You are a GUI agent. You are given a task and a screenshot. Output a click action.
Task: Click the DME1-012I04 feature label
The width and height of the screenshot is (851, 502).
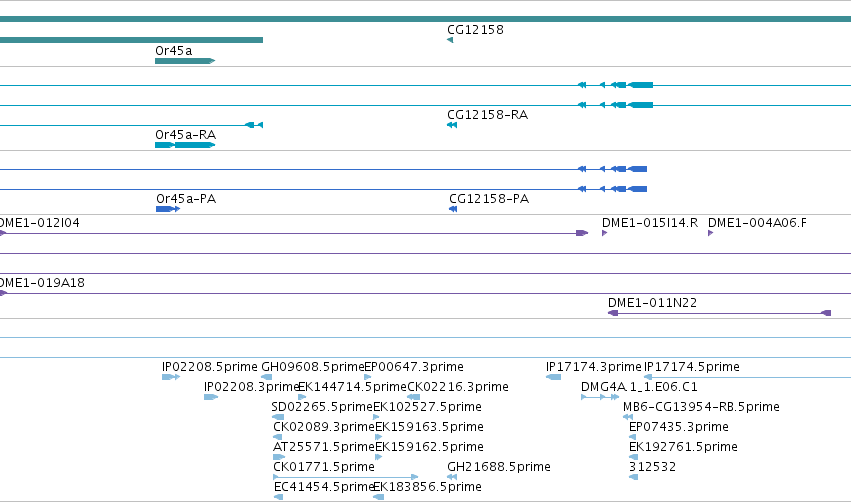[x=39, y=223]
